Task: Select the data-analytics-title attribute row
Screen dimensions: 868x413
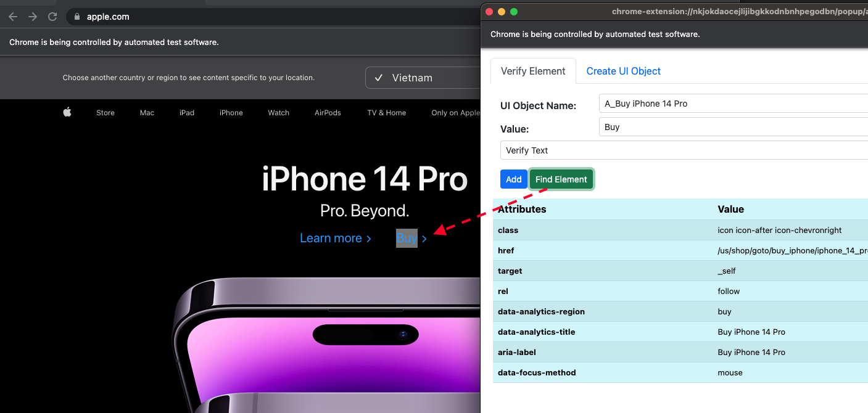Action: point(680,332)
